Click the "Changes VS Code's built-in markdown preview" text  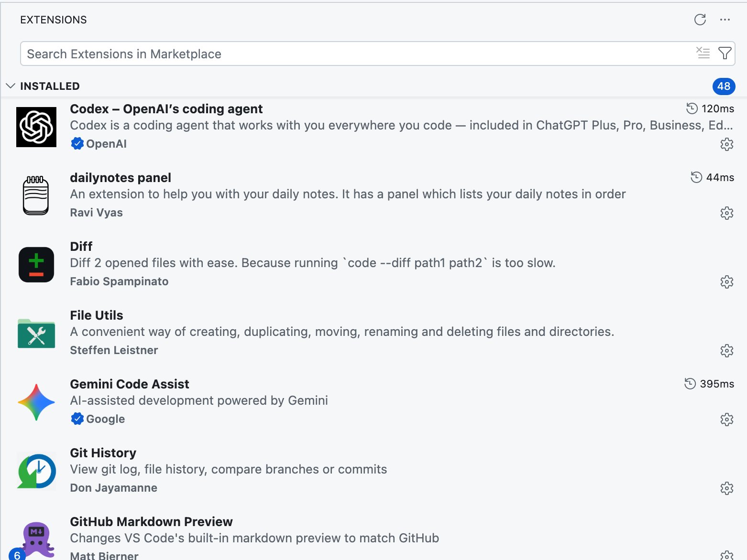coord(254,538)
